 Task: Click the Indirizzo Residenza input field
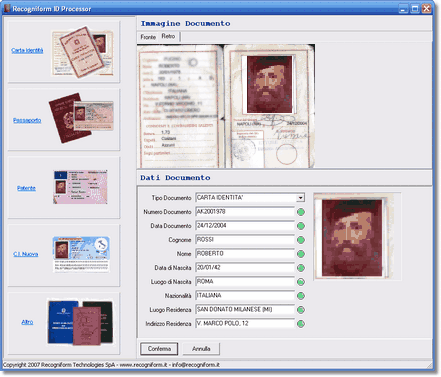click(x=245, y=324)
